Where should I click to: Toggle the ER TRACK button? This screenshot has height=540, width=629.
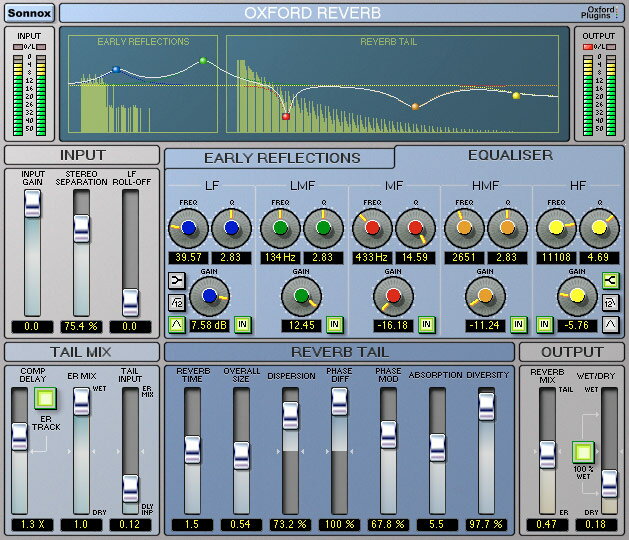tap(45, 398)
